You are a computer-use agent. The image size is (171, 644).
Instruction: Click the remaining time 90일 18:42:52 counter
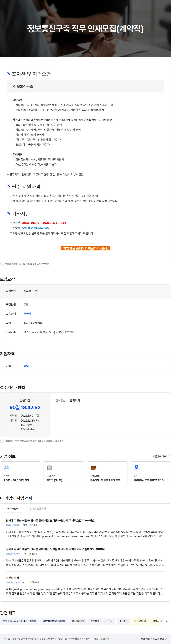[x=25, y=407]
